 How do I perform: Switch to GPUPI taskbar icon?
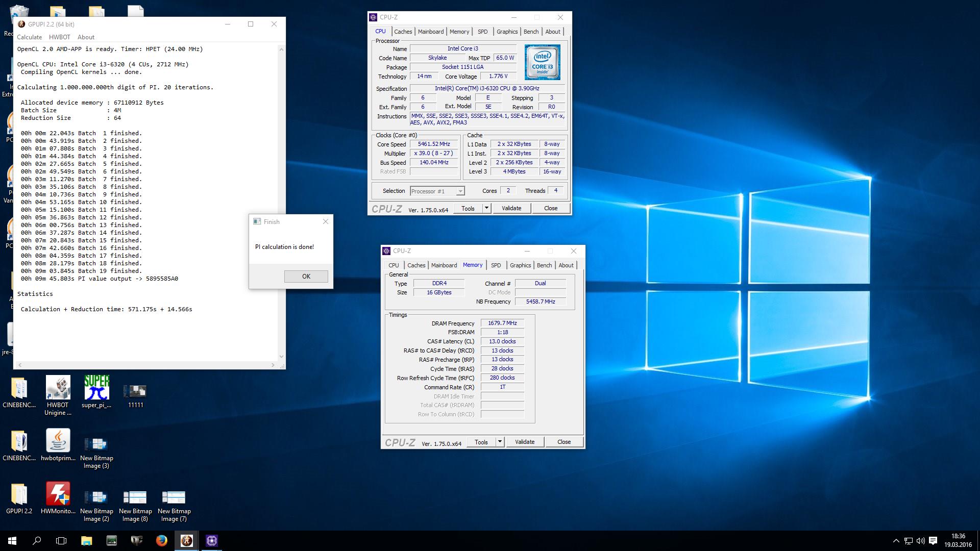click(x=187, y=541)
